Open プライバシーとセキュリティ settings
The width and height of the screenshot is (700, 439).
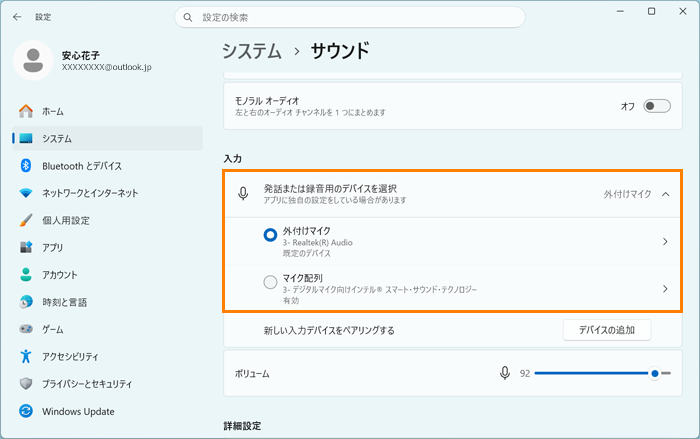(x=107, y=384)
